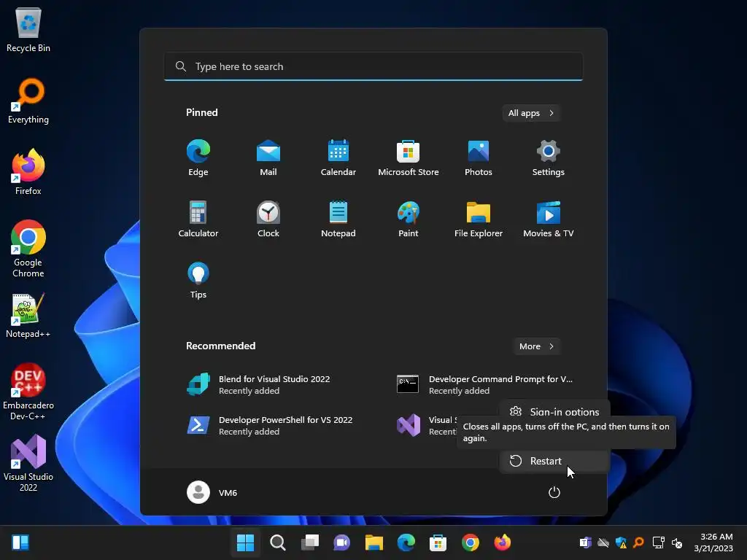
Task: Open the Photos app
Action: click(x=479, y=158)
